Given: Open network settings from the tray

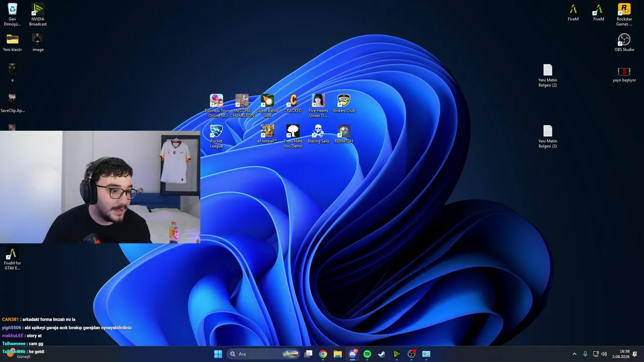Looking at the screenshot, I should coord(596,354).
